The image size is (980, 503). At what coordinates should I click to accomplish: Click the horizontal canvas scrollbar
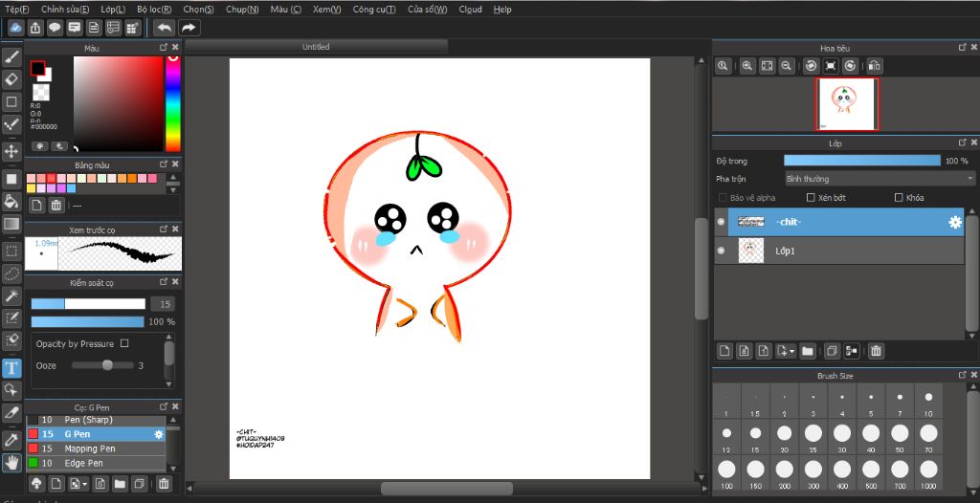(x=448, y=488)
